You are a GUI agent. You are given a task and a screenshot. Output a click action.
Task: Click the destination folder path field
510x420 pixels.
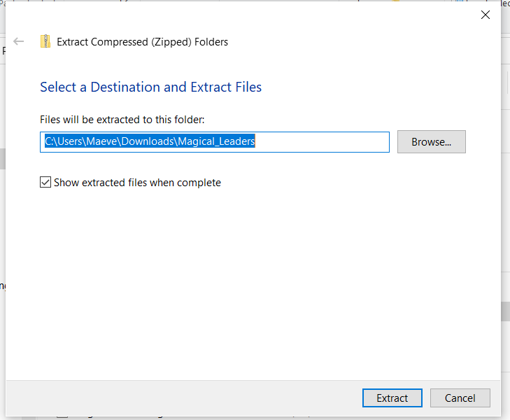(215, 142)
